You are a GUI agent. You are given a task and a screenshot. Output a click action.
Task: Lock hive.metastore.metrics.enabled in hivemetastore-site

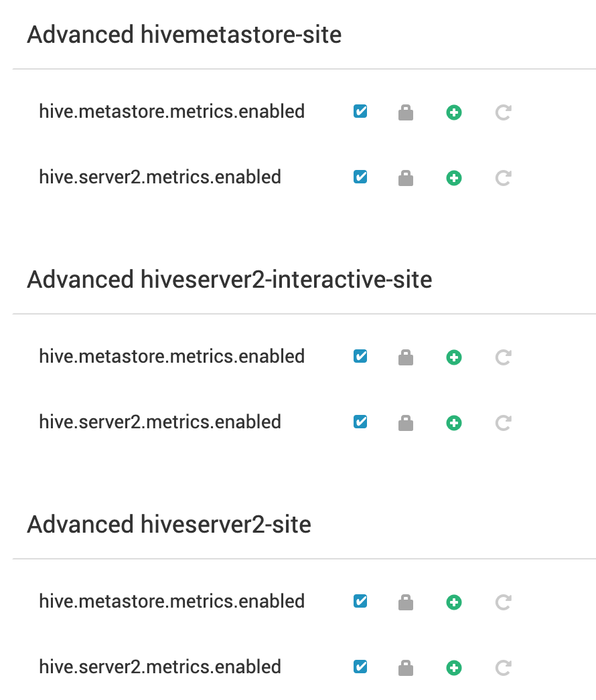[405, 112]
